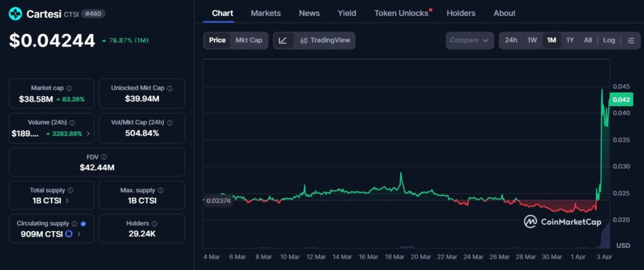Viewport: 644px width, 270px height.
Task: Click the green 0.042 price label
Action: tap(621, 99)
